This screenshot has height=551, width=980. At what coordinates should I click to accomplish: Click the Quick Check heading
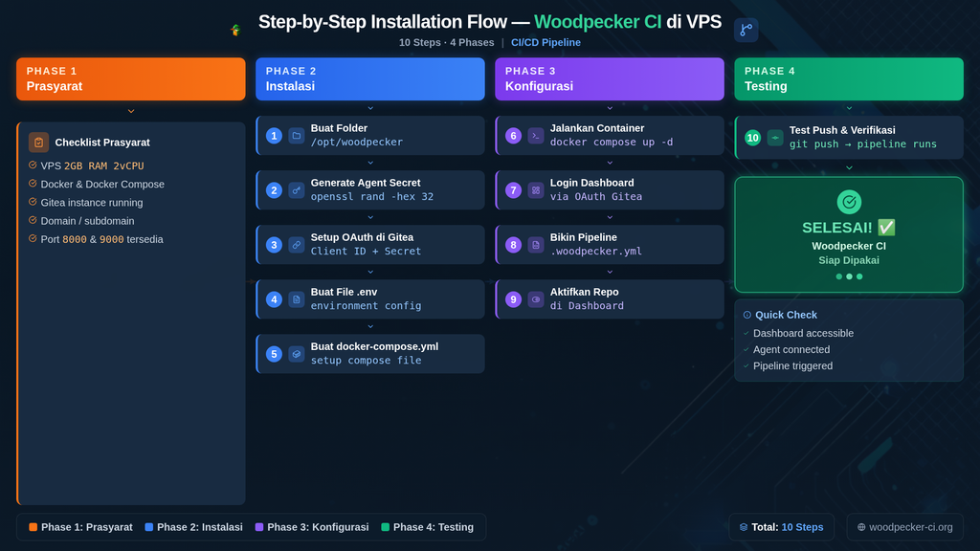coord(786,315)
